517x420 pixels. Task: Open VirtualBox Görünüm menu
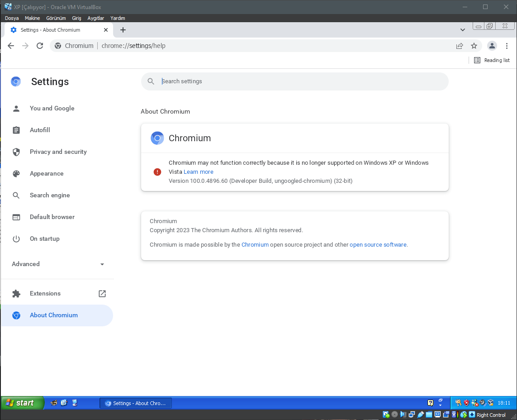click(x=56, y=18)
